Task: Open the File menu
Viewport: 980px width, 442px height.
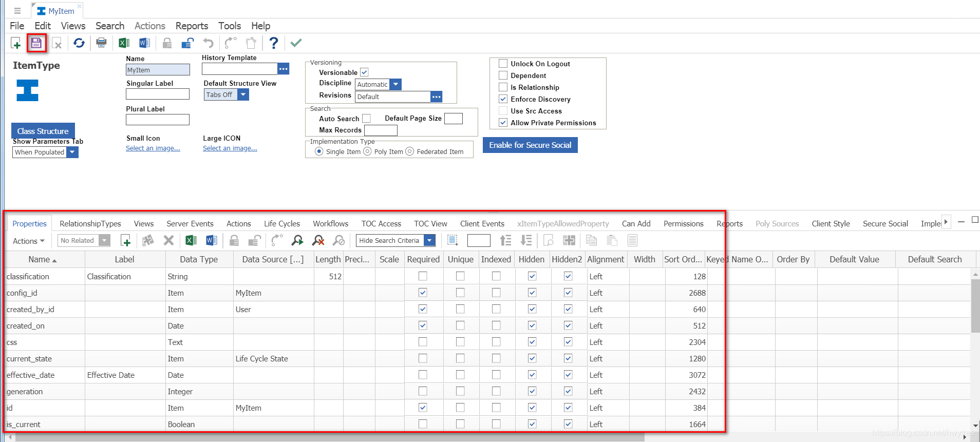Action: coord(17,26)
